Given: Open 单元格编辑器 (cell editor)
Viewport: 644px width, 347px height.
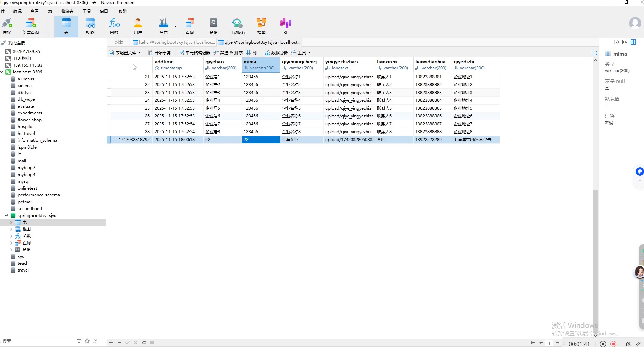Looking at the screenshot, I should pyautogui.click(x=194, y=53).
